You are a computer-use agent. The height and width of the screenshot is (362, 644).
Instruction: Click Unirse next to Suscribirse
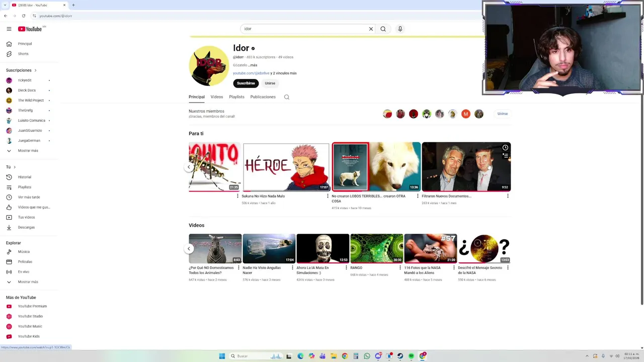point(270,83)
